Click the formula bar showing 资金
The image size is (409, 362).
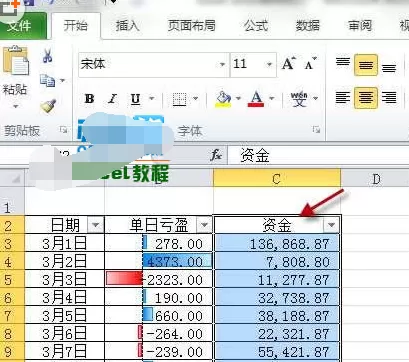click(x=318, y=155)
